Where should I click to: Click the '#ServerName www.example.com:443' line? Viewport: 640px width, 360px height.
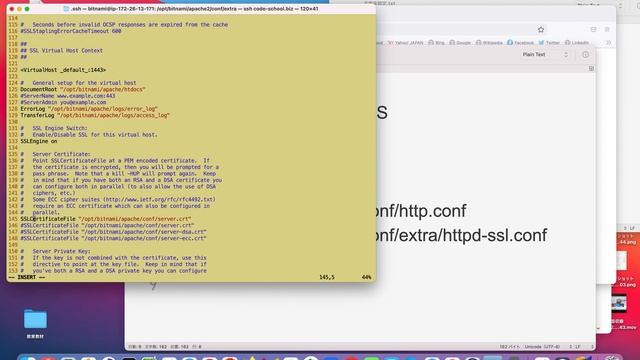coord(68,96)
